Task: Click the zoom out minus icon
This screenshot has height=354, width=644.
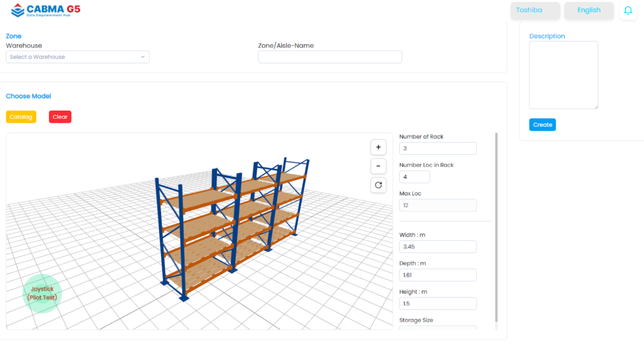Action: point(378,166)
